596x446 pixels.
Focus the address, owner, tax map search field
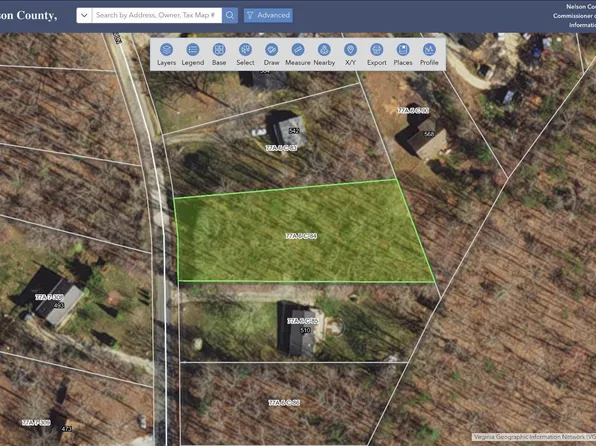tap(157, 15)
